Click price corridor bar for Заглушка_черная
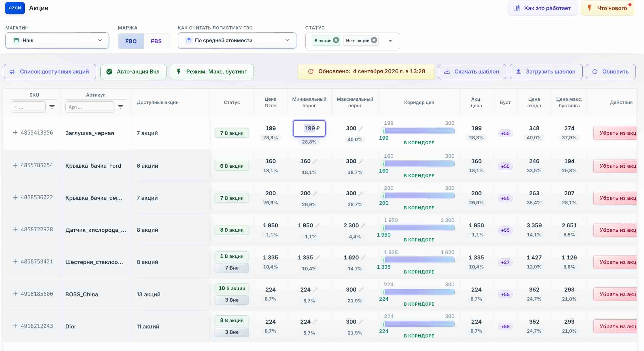Screen dimensions: 644x351 pos(419,131)
